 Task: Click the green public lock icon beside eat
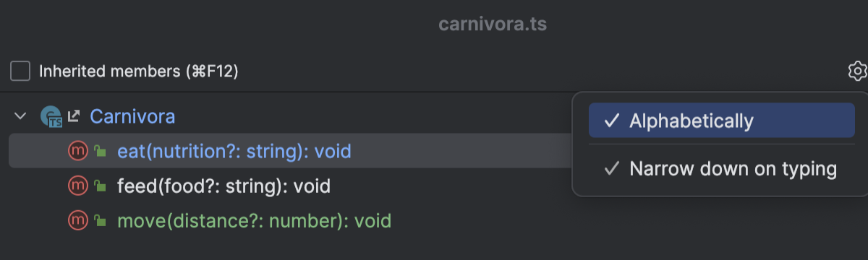[x=101, y=152]
